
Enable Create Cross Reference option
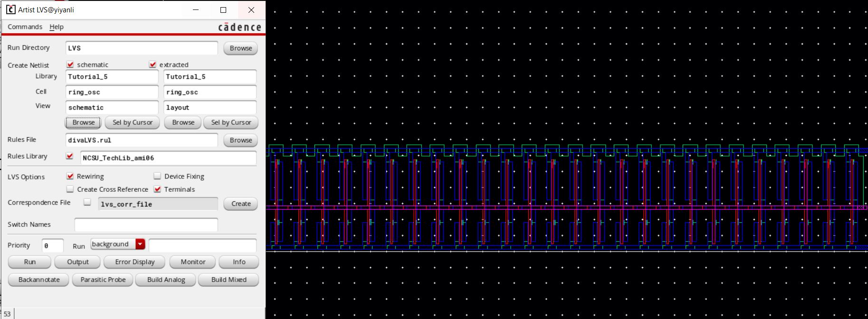click(x=70, y=189)
